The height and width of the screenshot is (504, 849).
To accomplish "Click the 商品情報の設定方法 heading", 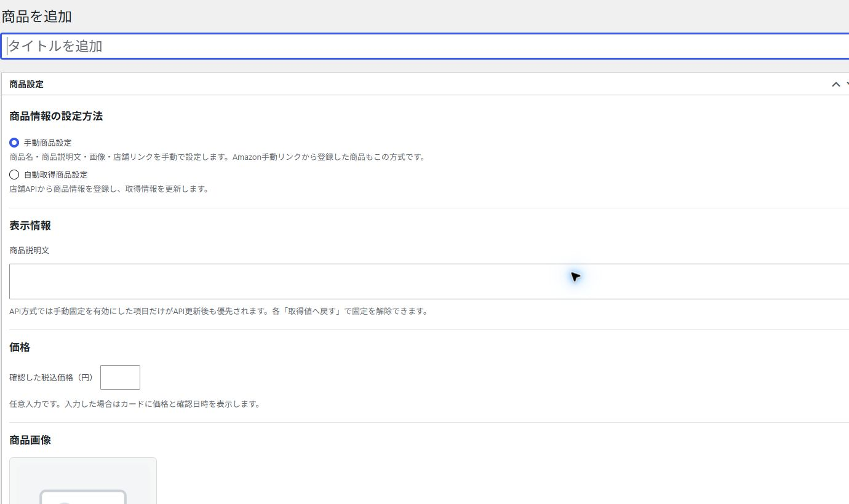I will (x=56, y=116).
